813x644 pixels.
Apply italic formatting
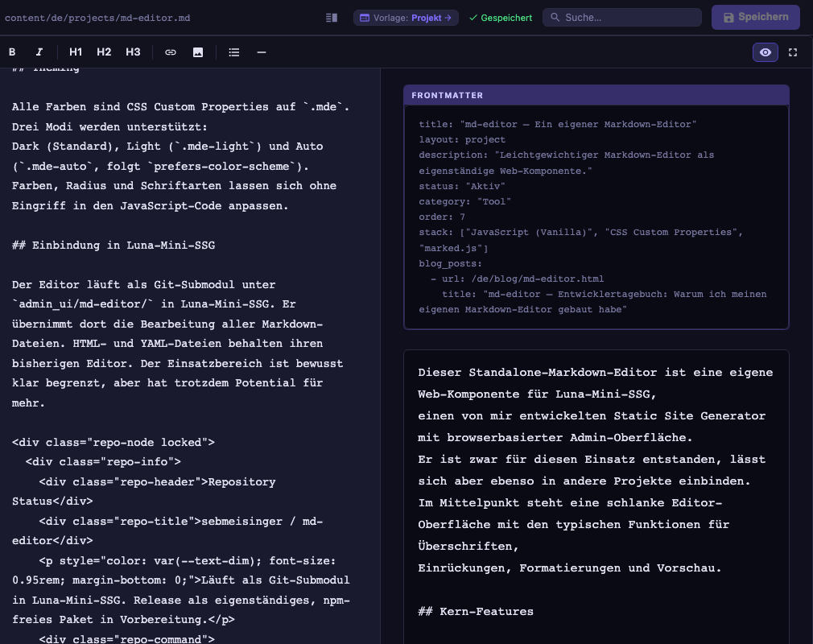click(39, 52)
